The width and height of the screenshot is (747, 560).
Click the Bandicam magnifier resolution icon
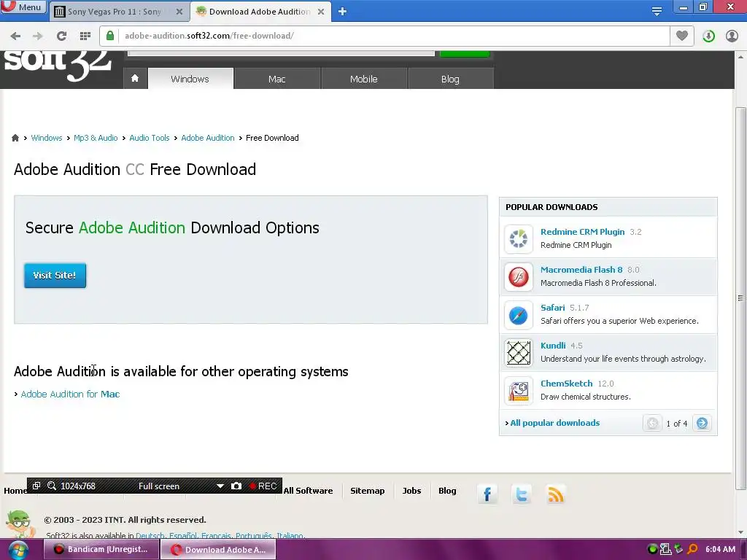tap(52, 486)
